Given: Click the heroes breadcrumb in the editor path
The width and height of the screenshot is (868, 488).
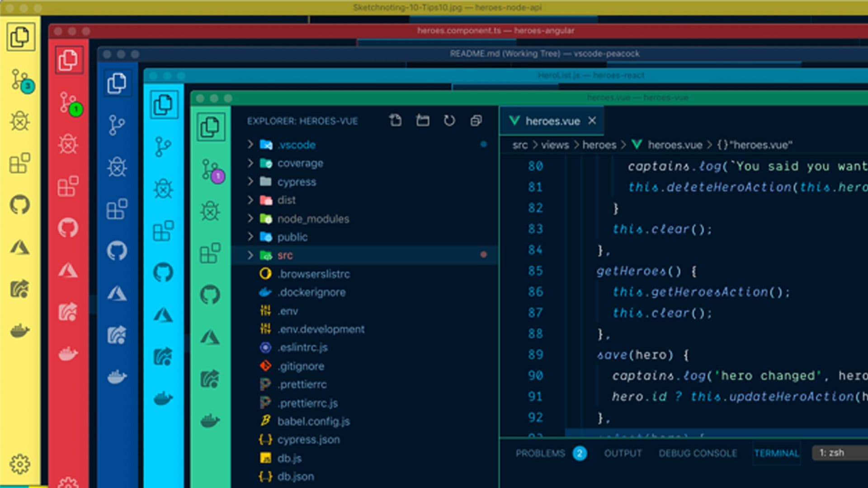Looking at the screenshot, I should (x=599, y=145).
